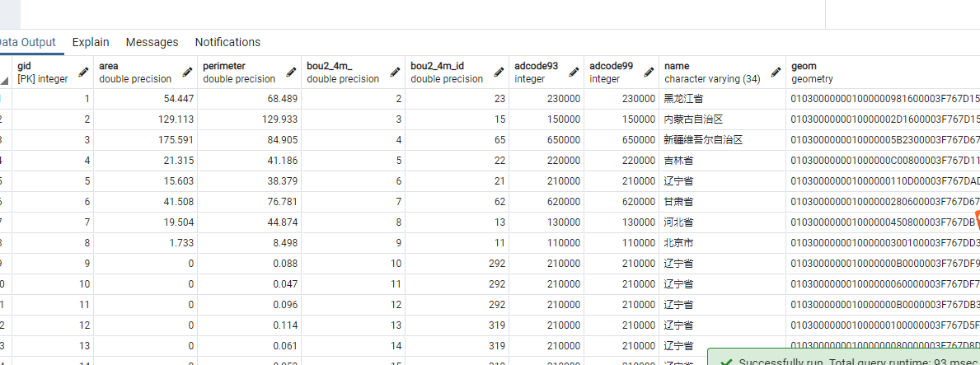Click the pencil edit icon in name column

coord(776,73)
